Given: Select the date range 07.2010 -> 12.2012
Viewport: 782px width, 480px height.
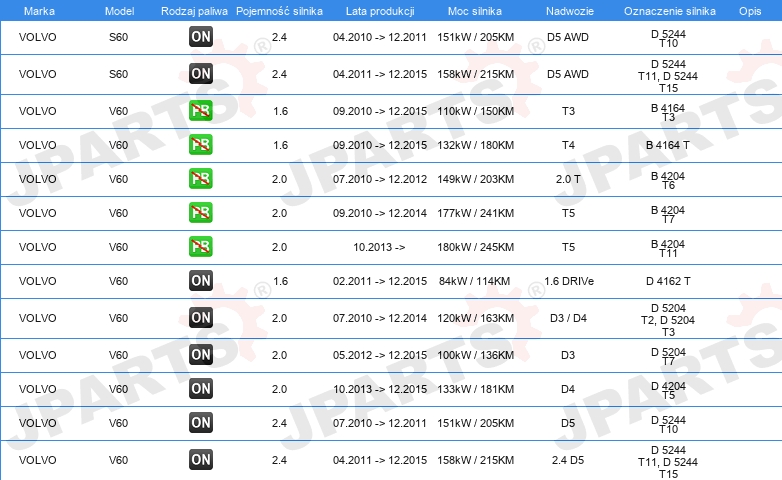Looking at the screenshot, I should (x=380, y=179).
